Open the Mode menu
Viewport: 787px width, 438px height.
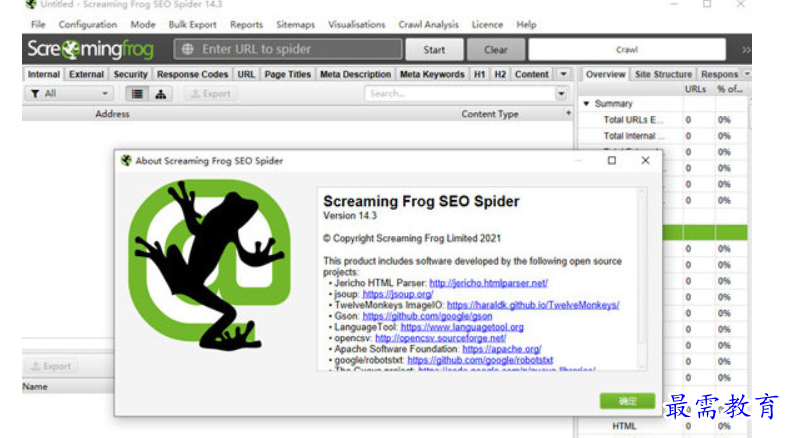click(143, 25)
